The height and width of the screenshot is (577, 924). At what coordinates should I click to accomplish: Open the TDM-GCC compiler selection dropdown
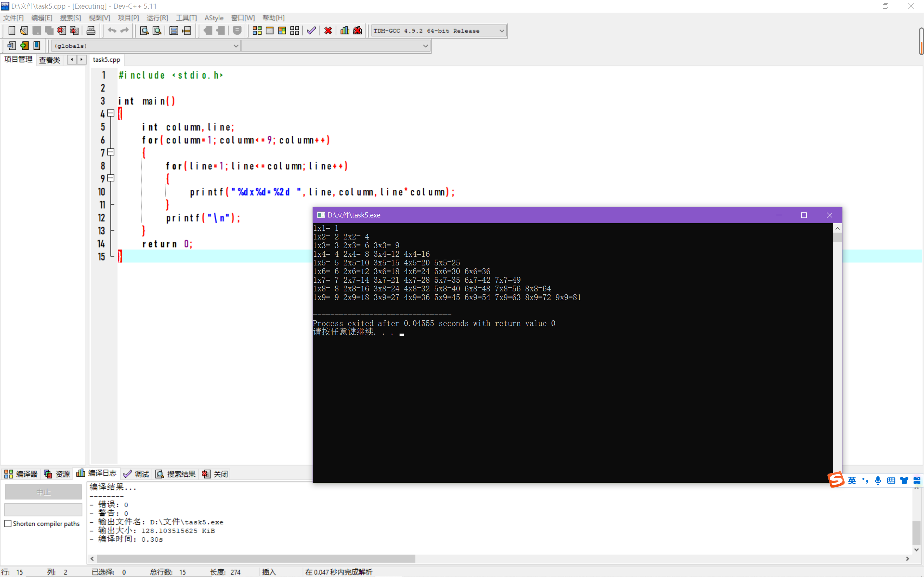point(502,31)
